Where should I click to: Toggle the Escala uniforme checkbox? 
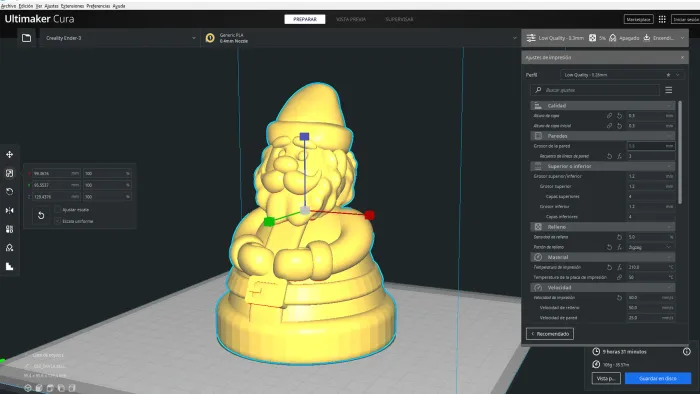pyautogui.click(x=58, y=221)
